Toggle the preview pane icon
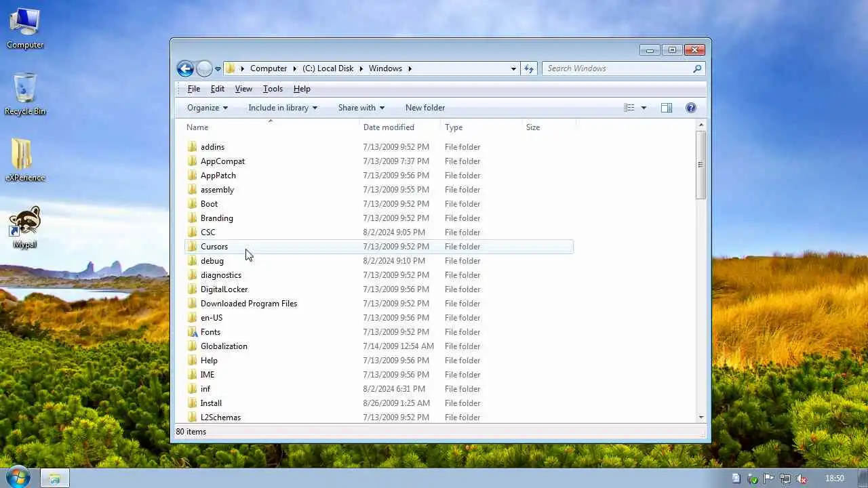Viewport: 868px width, 488px height. [x=667, y=108]
